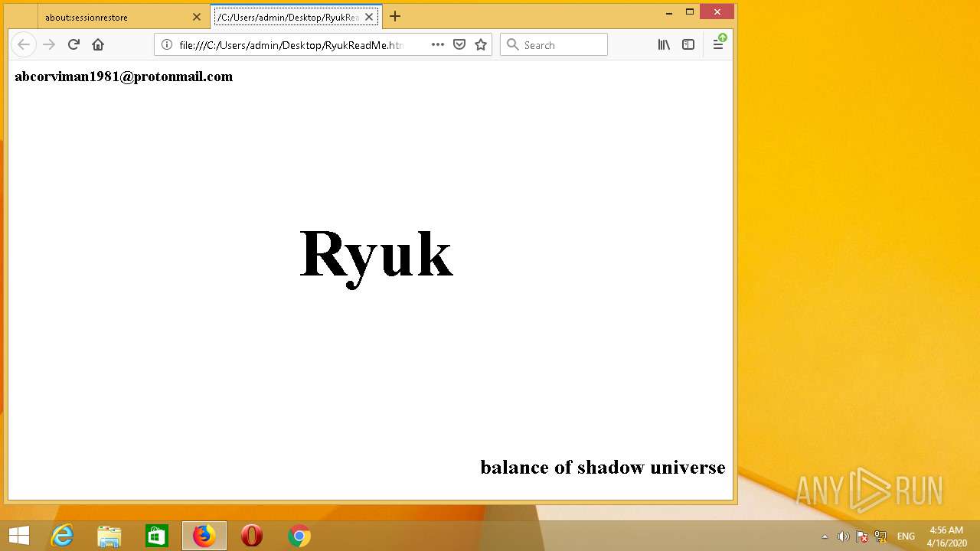Open File Explorer from the taskbar
The height and width of the screenshot is (551, 980).
109,536
